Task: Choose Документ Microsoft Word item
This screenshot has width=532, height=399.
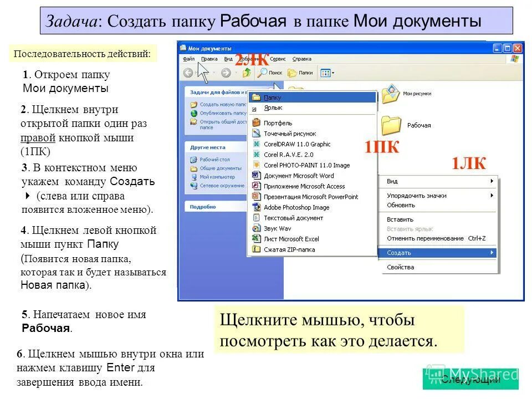Action: click(x=313, y=176)
